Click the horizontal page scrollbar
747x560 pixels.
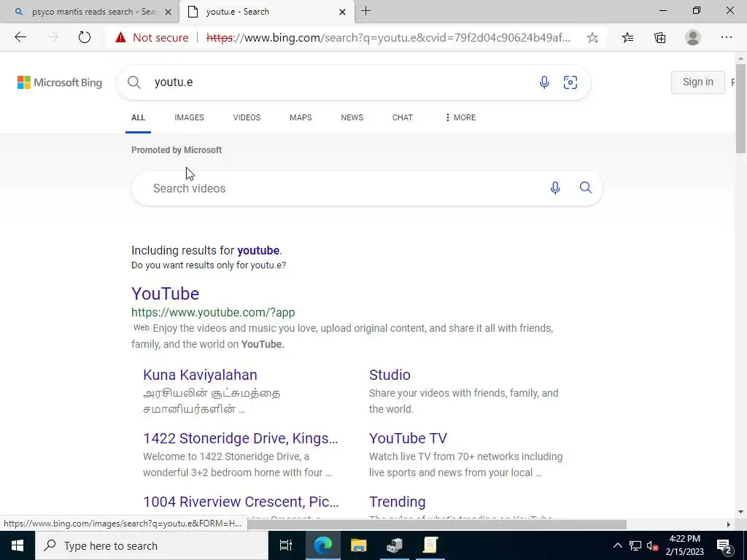(x=436, y=524)
